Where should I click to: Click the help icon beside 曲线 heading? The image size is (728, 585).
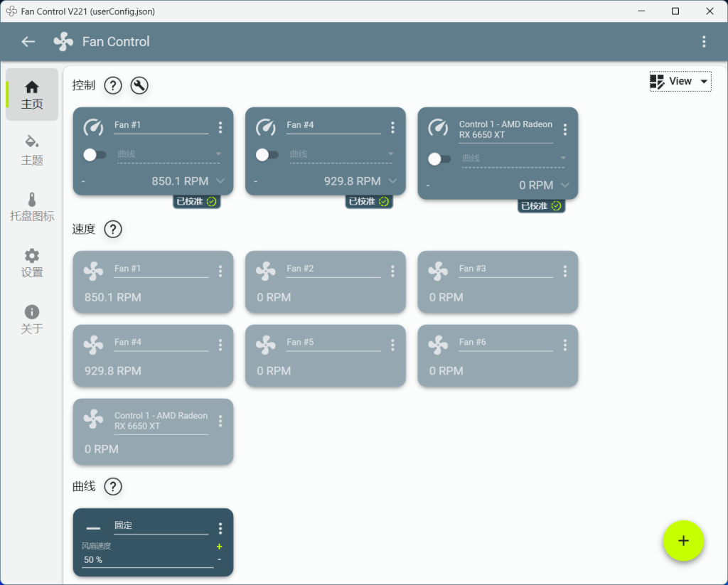tap(113, 486)
